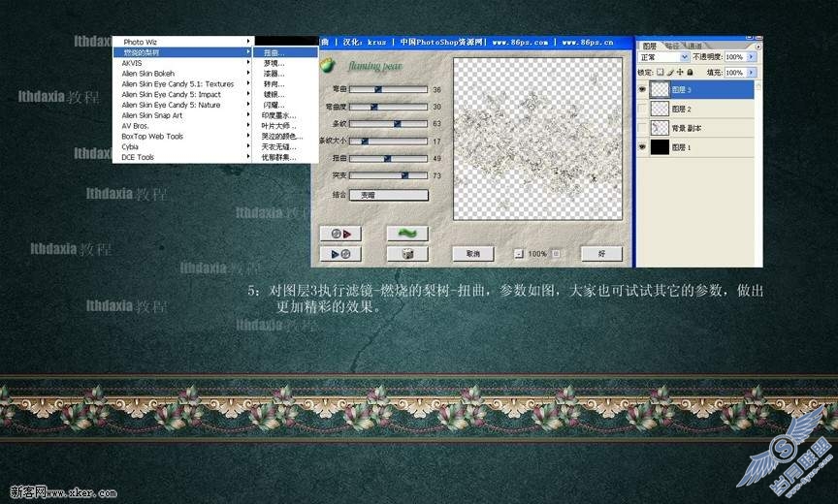Viewport: 838px width, 504px height.
Task: Show layer 背景 副本 via visibility box
Action: click(642, 128)
